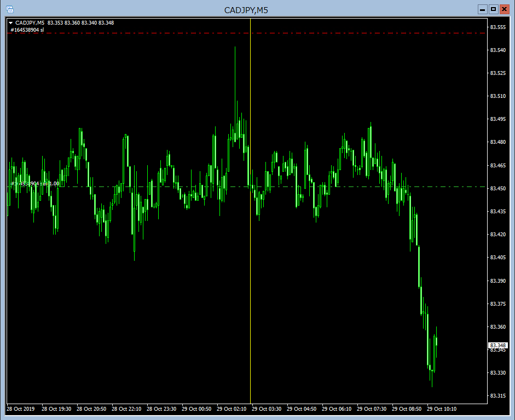Viewport: 515px width, 420px height.
Task: Click the 83.330 price scale label
Action: [498, 373]
